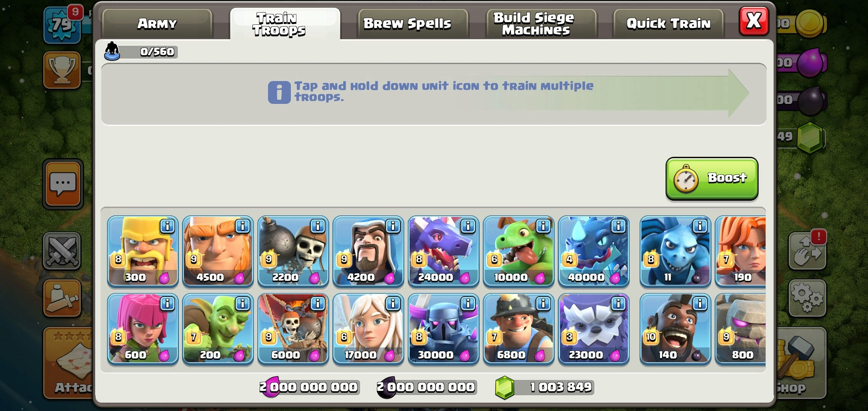
Task: Select the Electro Dragon troop card
Action: (x=594, y=251)
